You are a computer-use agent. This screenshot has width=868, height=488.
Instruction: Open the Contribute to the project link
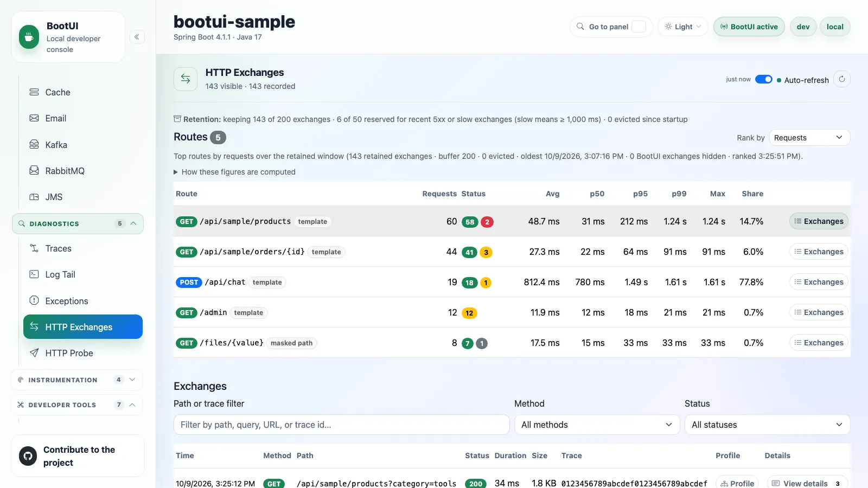78,456
